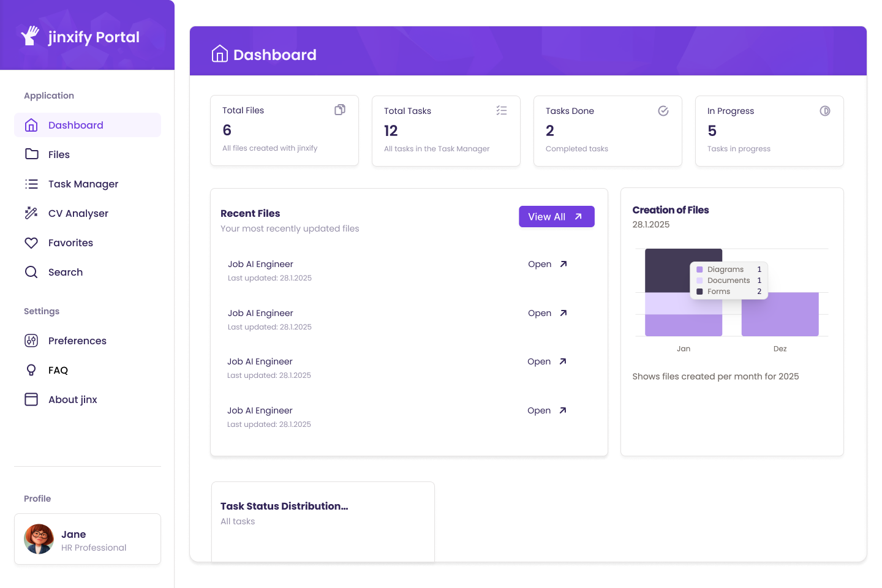Click the Favorites heart icon

31,243
